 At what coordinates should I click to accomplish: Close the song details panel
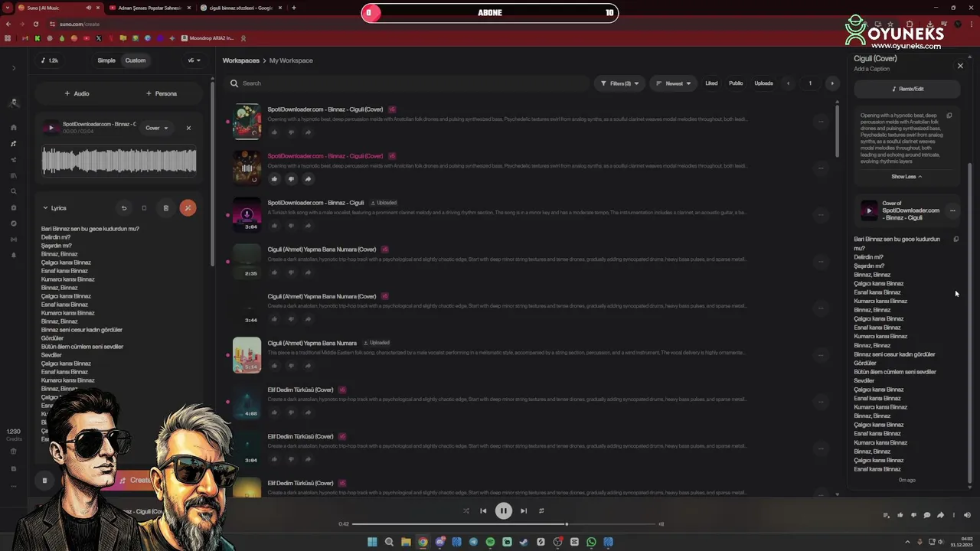coord(960,66)
